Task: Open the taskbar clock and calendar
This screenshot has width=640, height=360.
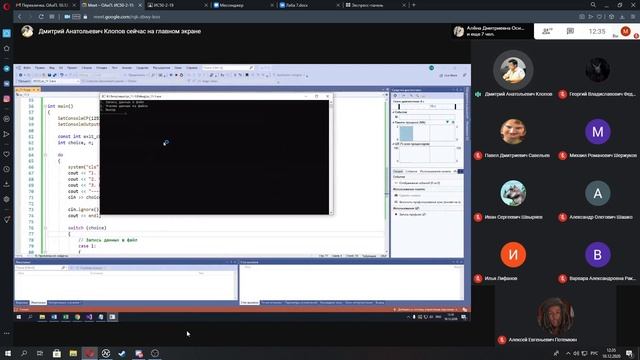Action: tap(611, 353)
